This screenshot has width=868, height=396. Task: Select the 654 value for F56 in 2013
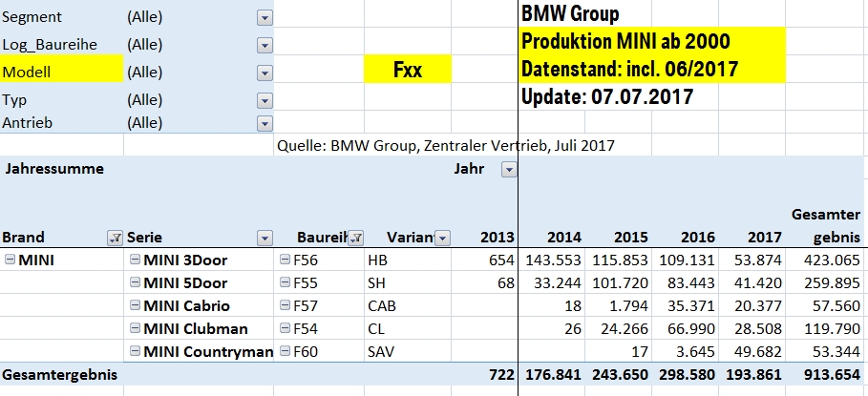(484, 260)
